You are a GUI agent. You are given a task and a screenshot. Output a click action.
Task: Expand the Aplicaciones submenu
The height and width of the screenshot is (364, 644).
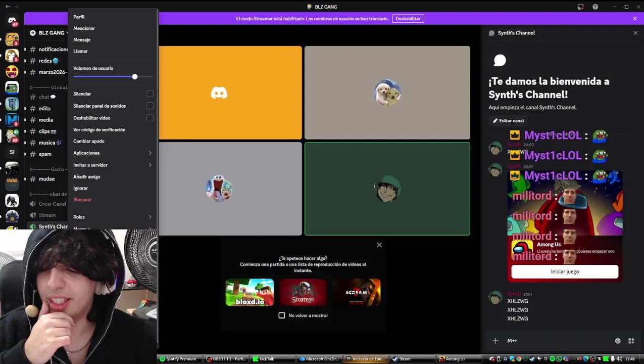(x=113, y=153)
